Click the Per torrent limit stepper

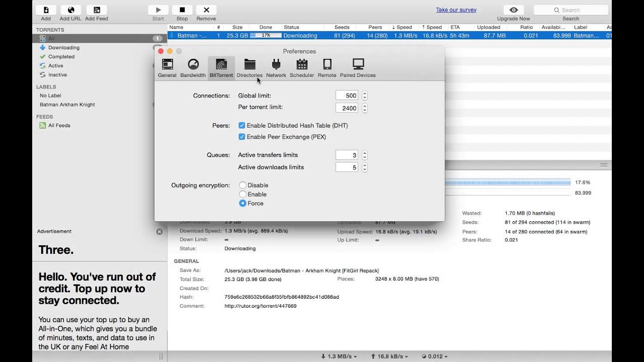click(365, 108)
